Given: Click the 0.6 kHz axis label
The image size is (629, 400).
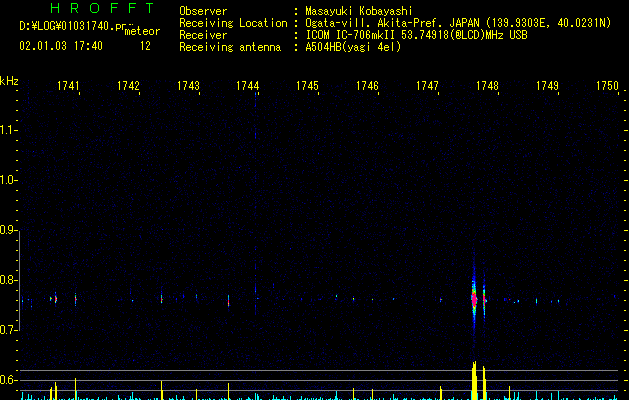Looking at the screenshot, I should (8, 380).
